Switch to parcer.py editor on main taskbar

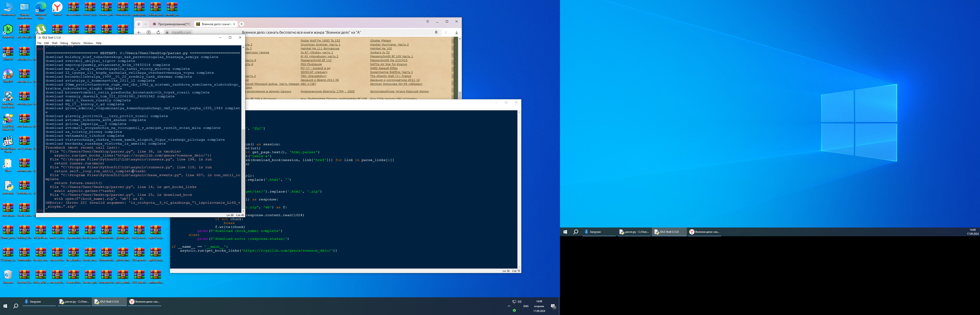click(74, 302)
